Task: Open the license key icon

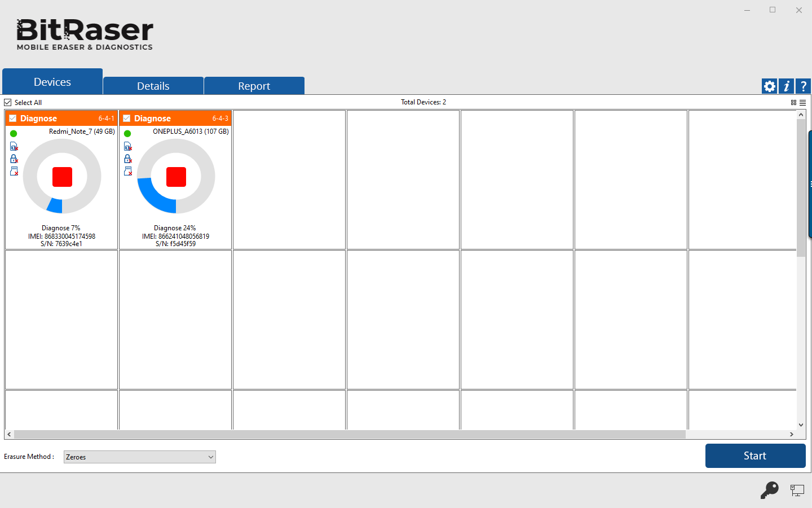Action: 769,490
